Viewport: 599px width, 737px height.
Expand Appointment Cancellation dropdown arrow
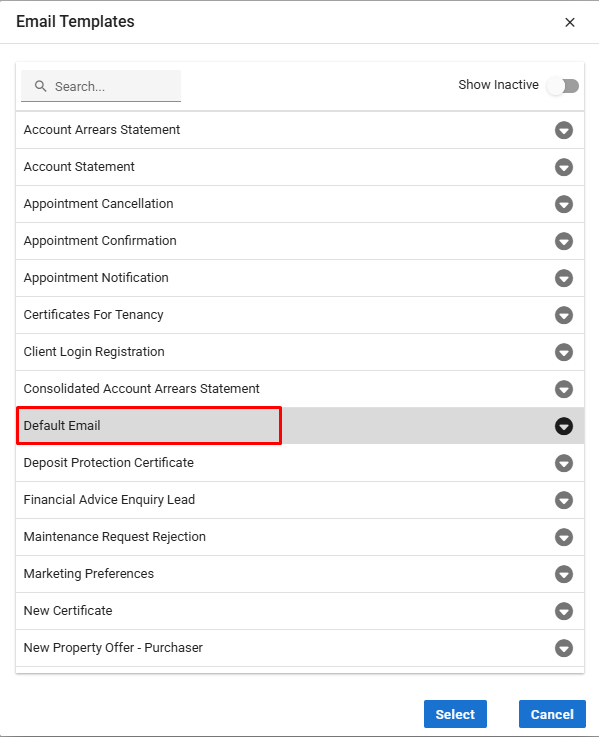pos(564,204)
